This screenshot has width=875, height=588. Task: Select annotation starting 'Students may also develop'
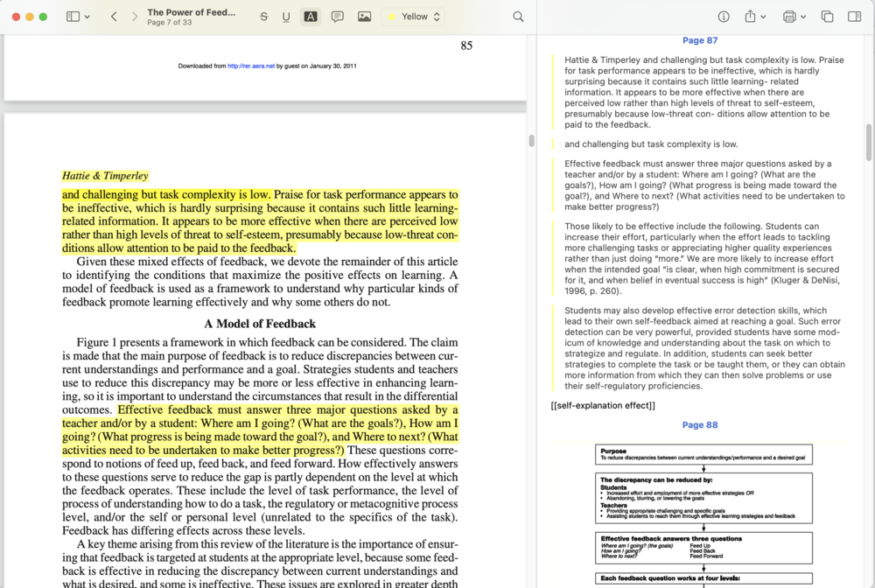click(704, 348)
